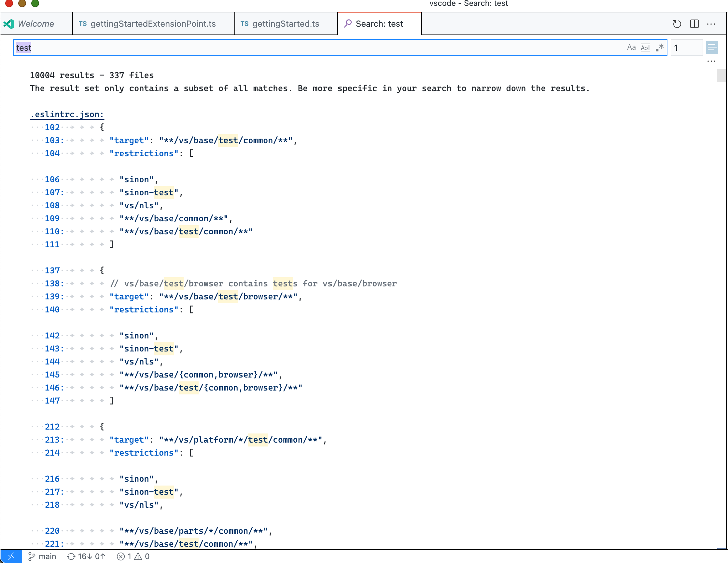The image size is (728, 563).
Task: Click the VS Code logo icon
Action: pos(8,24)
